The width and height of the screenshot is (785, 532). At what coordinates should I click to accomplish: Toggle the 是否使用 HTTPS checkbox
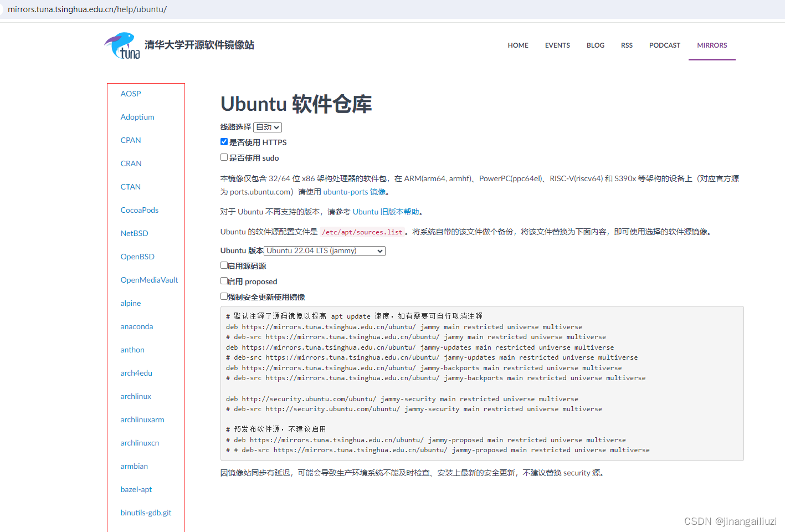click(x=224, y=142)
